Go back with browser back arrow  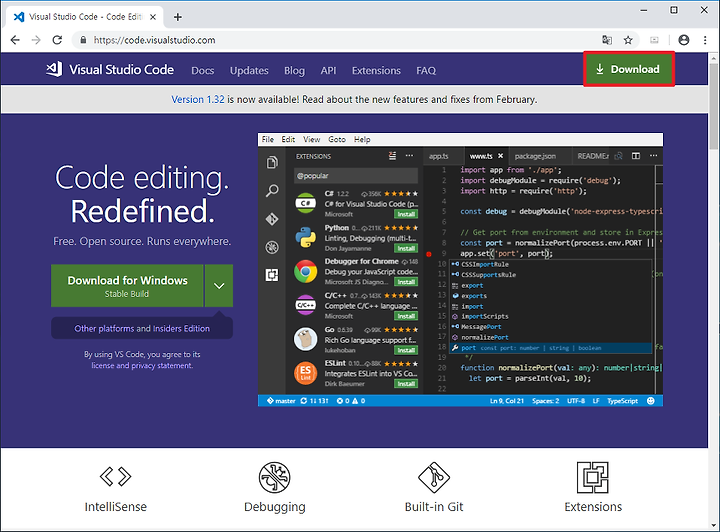coord(15,40)
